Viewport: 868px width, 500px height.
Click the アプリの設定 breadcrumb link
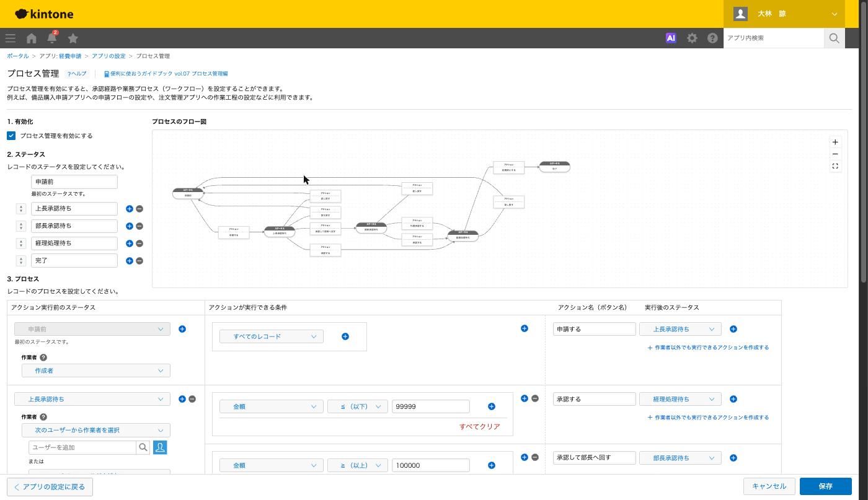[108, 56]
